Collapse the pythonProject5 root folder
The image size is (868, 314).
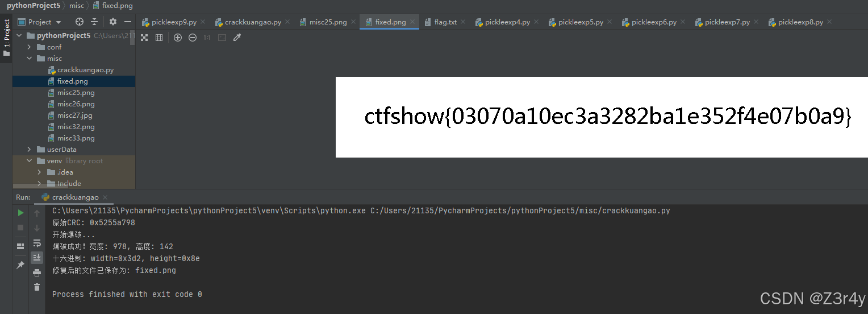[20, 35]
